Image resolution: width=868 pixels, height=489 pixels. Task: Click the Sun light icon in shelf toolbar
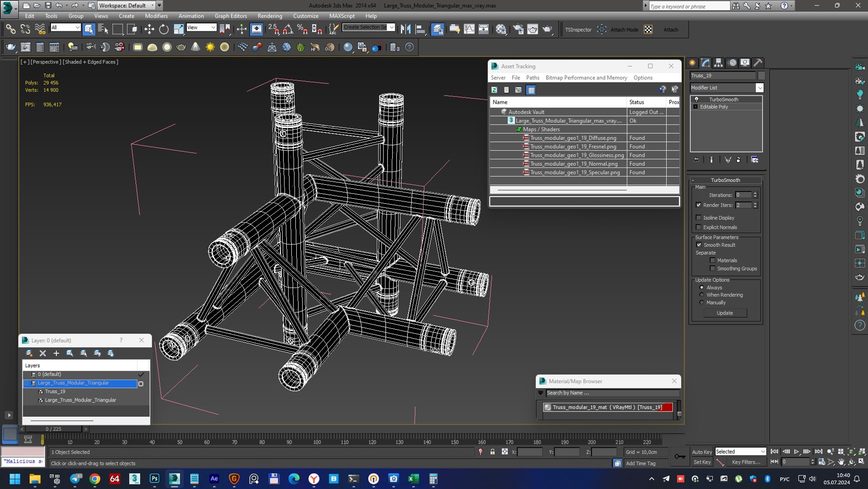coord(210,47)
